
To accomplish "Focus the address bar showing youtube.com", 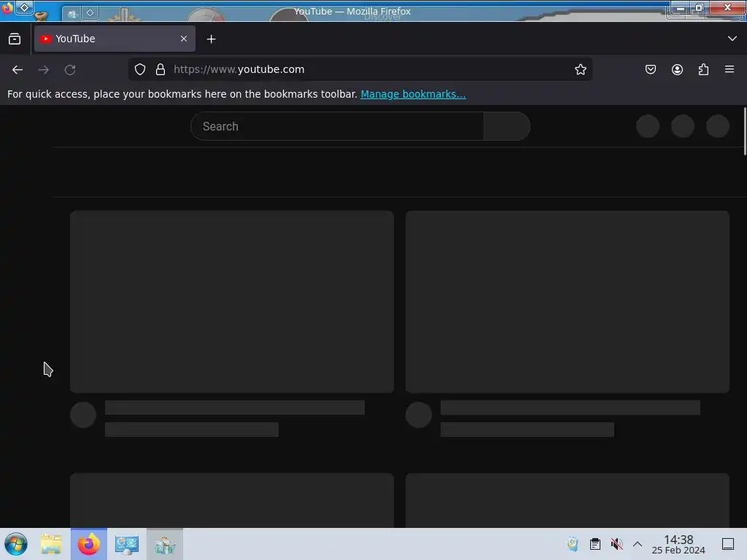I will (360, 69).
